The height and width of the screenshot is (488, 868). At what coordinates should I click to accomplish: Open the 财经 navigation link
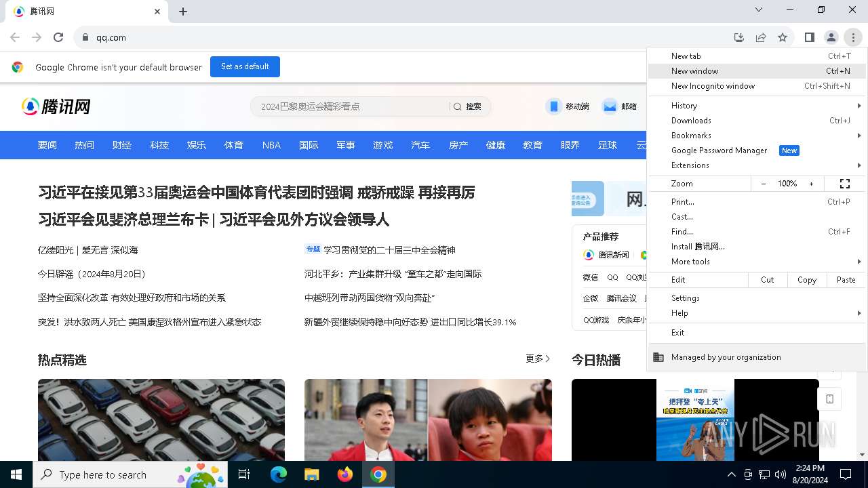(122, 145)
